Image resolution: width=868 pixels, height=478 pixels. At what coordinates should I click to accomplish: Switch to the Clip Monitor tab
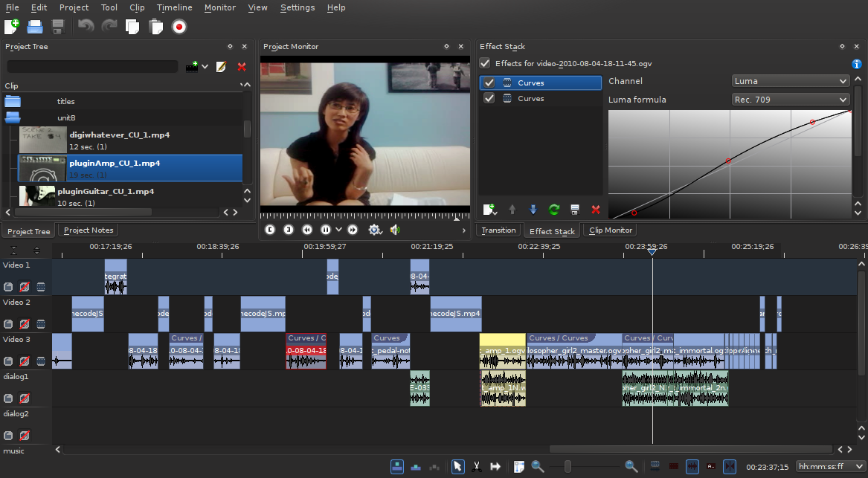(x=610, y=230)
